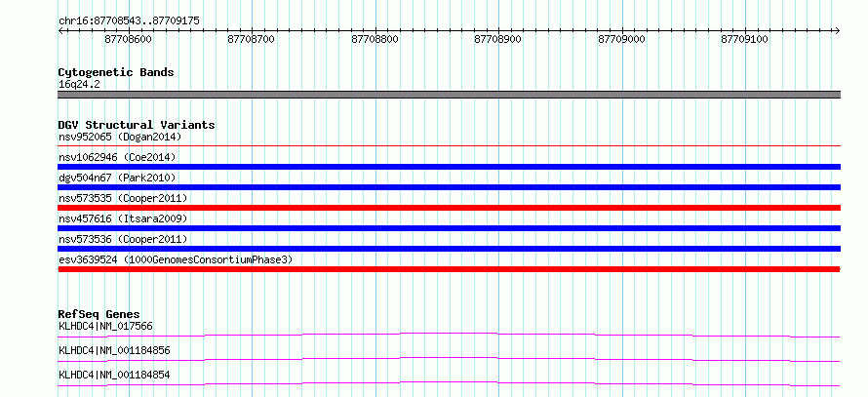This screenshot has height=397, width=868.
Task: Click red bar for esv3639524
Action: [x=449, y=269]
